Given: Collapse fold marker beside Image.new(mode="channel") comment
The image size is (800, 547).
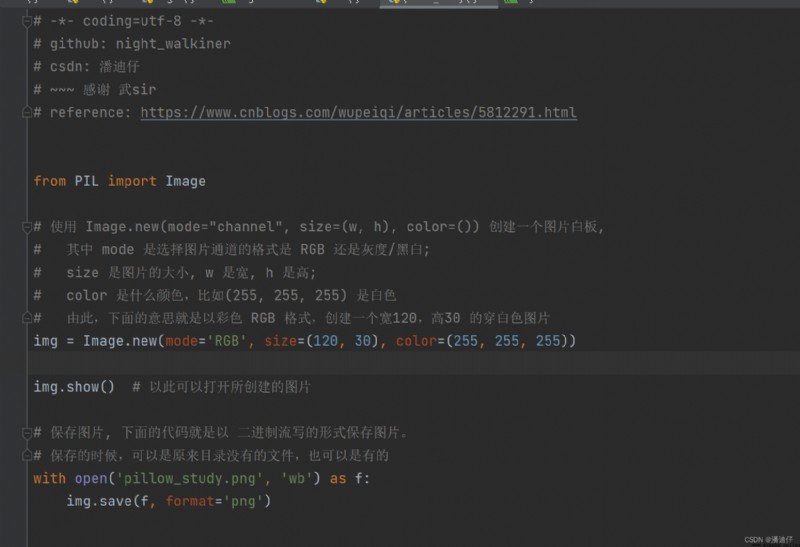Looking at the screenshot, I should coord(27,227).
